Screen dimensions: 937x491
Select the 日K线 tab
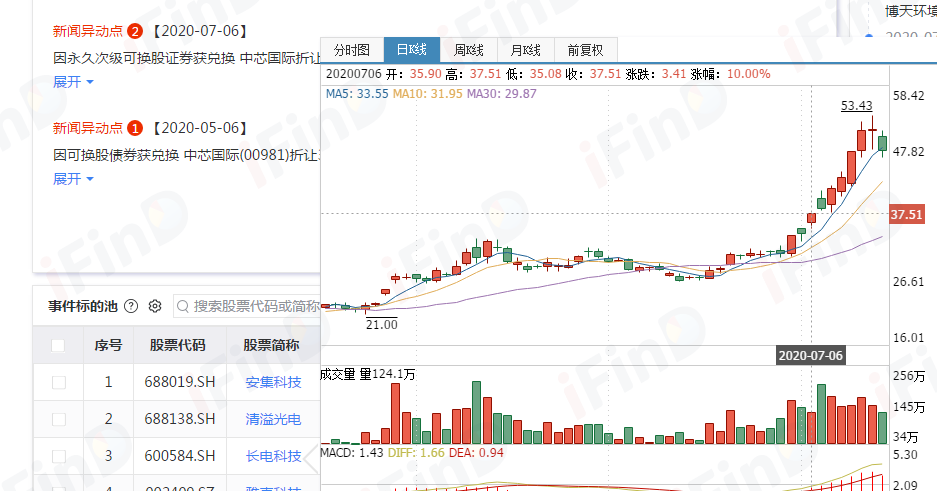[412, 50]
